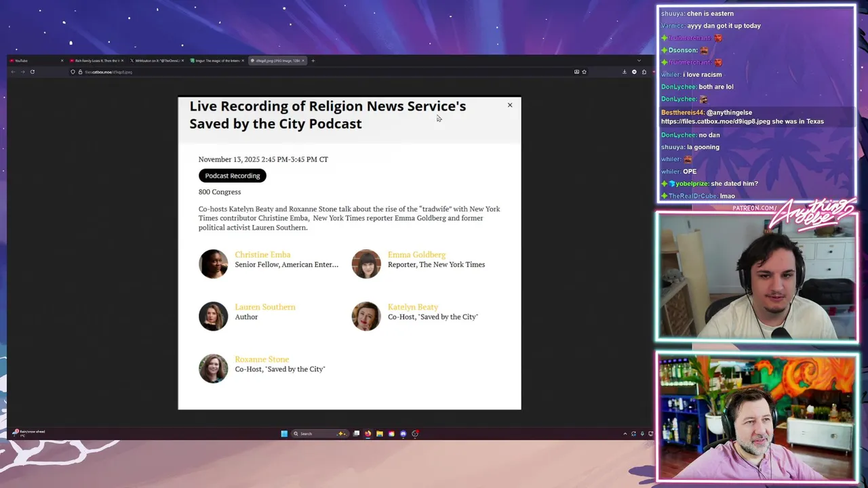This screenshot has width=868, height=488.
Task: Open Emma Goldberg speaker link
Action: coord(416,255)
